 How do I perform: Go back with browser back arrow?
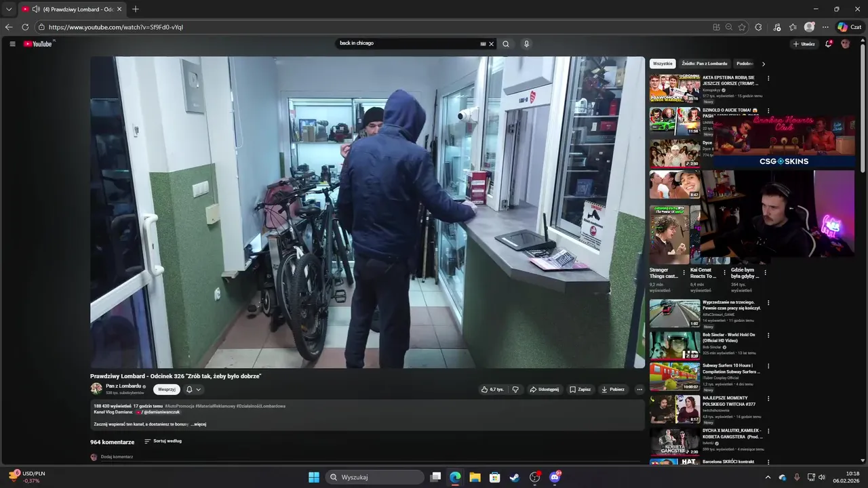9,27
